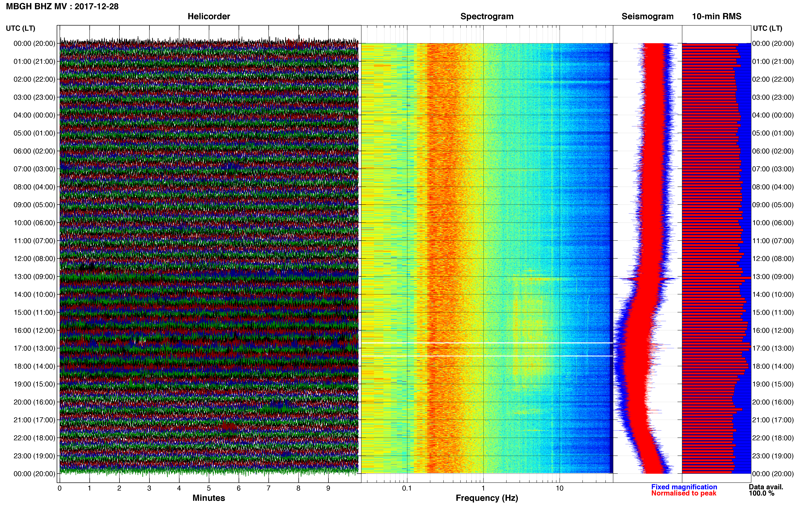
Task: Click the red 'Normalised to peak' legend label
Action: pos(684,493)
